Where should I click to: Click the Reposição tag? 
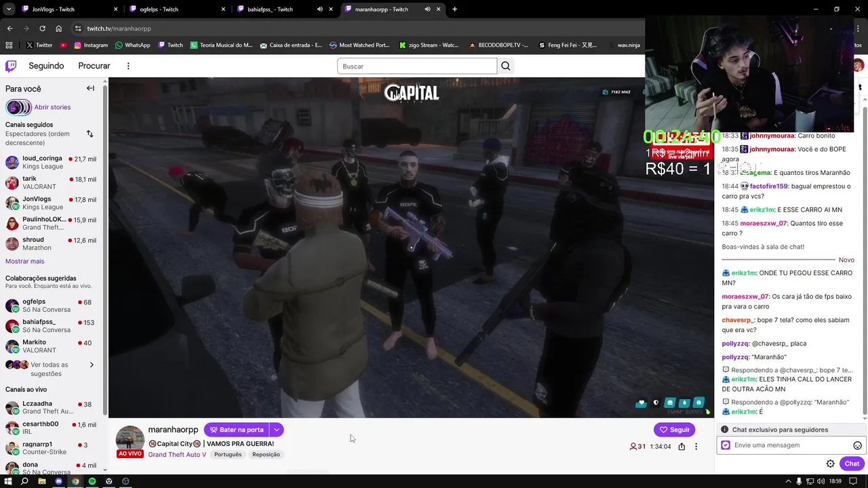[x=266, y=454]
